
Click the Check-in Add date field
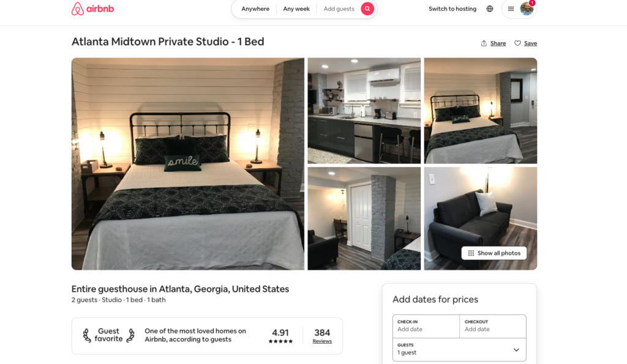pyautogui.click(x=426, y=326)
